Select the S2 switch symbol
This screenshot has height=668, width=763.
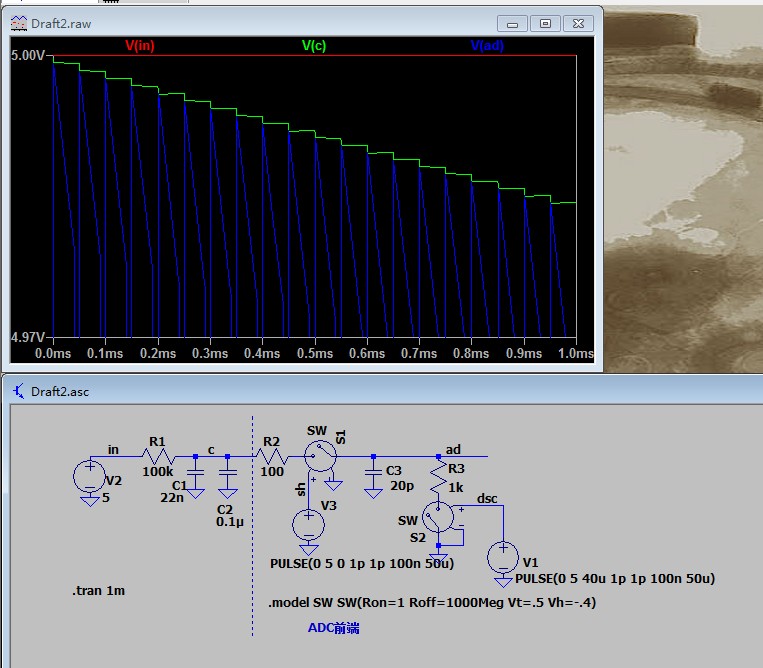[x=437, y=517]
